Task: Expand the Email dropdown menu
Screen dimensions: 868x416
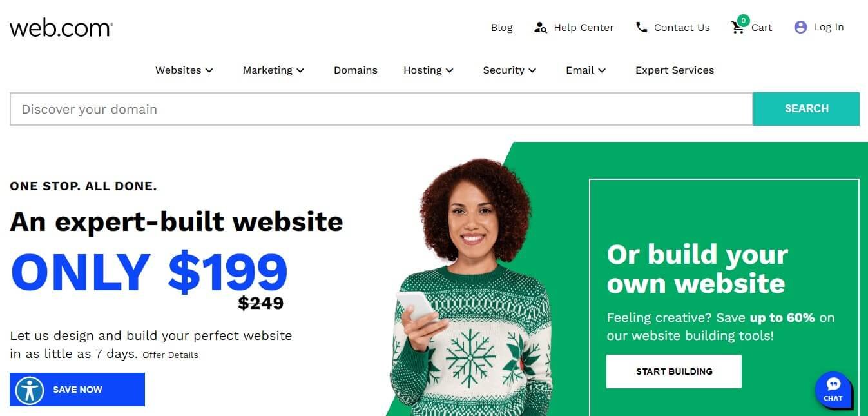Action: click(586, 70)
